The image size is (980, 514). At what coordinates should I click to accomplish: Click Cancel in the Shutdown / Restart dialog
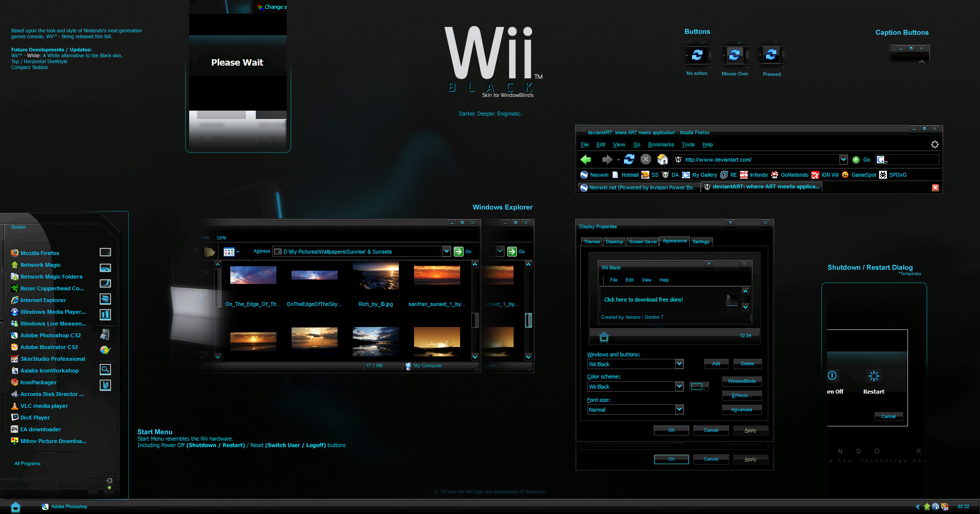pos(888,417)
